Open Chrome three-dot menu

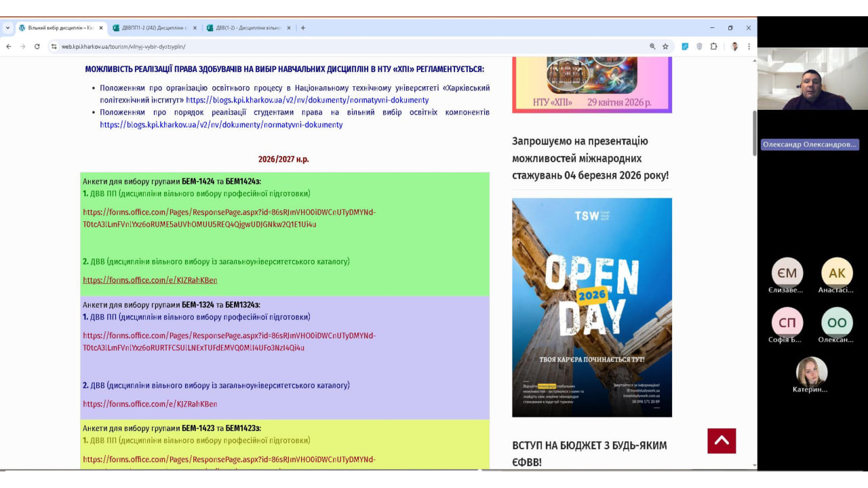coord(749,46)
